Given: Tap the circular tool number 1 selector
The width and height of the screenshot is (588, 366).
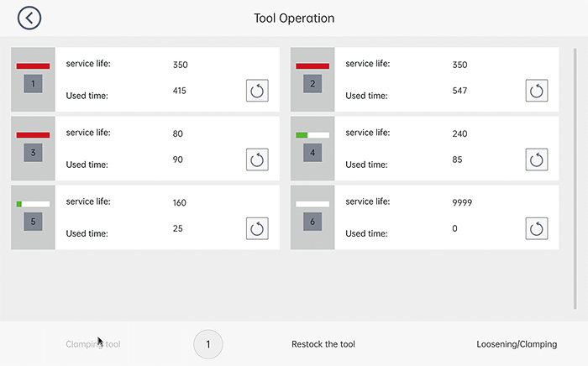Looking at the screenshot, I should [208, 344].
